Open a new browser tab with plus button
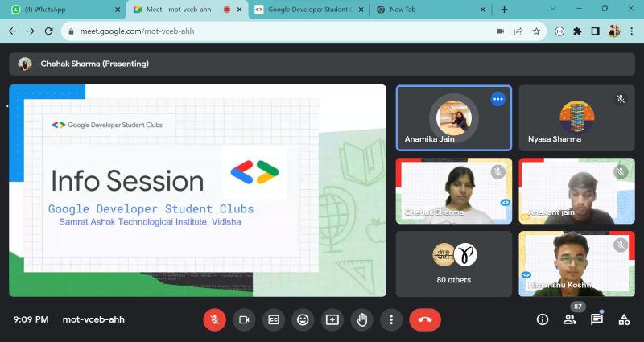The height and width of the screenshot is (342, 644). [x=504, y=10]
